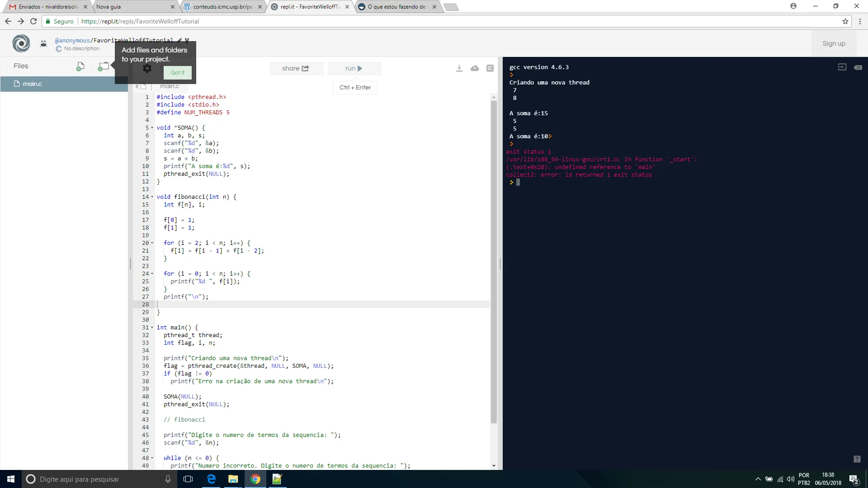Click the cloud upload icon
The width and height of the screenshot is (868, 488).
point(474,68)
